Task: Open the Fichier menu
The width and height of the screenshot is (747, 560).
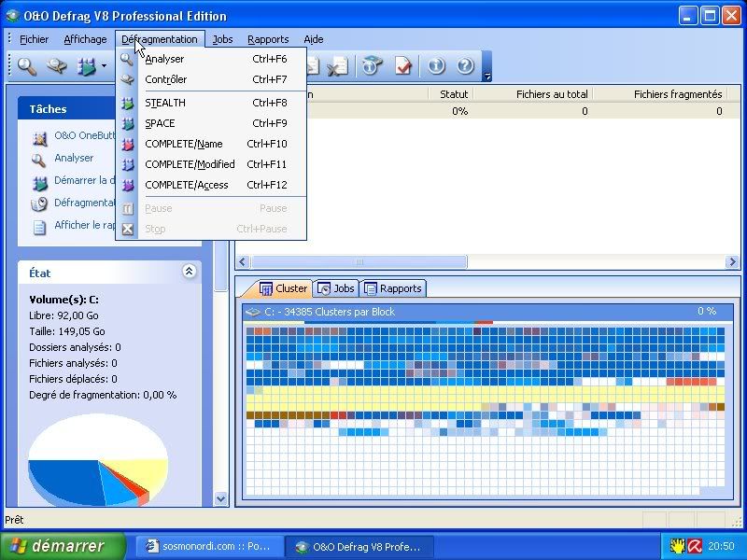Action: point(34,39)
